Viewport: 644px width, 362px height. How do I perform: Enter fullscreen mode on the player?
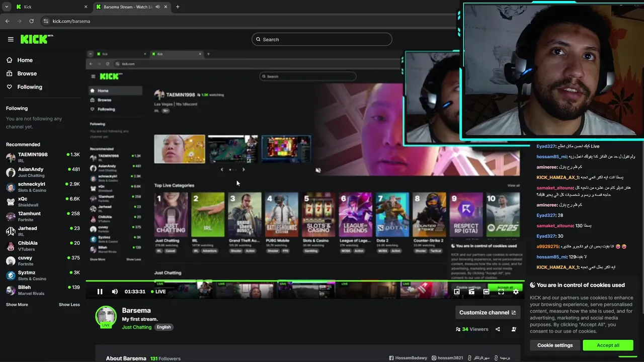[x=501, y=292]
